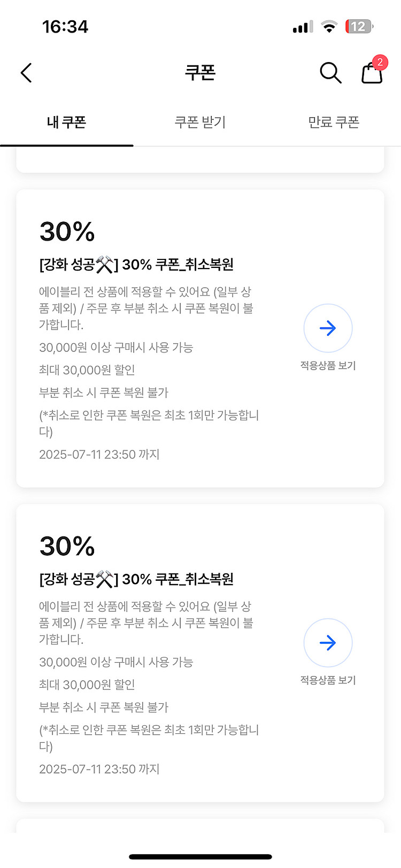Tap the home indicator bar
401x868 pixels.
(x=200, y=857)
